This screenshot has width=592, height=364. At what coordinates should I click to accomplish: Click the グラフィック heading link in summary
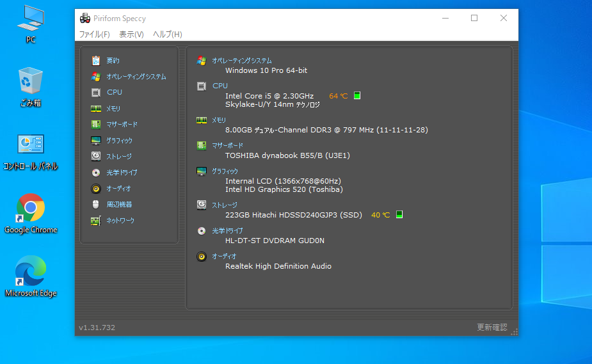(x=225, y=171)
